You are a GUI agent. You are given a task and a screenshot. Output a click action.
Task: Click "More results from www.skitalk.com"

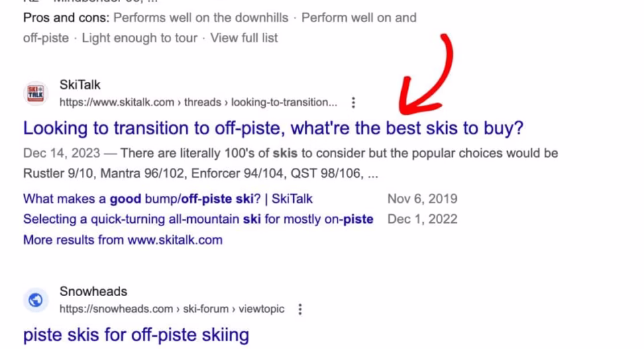[123, 240]
